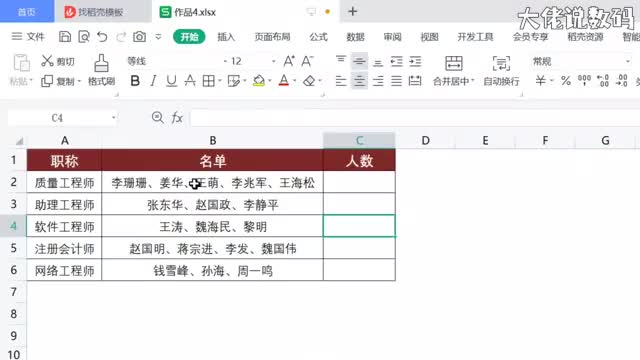Switch to the 页面布局 ribbon tab
The image size is (640, 360).
click(272, 37)
